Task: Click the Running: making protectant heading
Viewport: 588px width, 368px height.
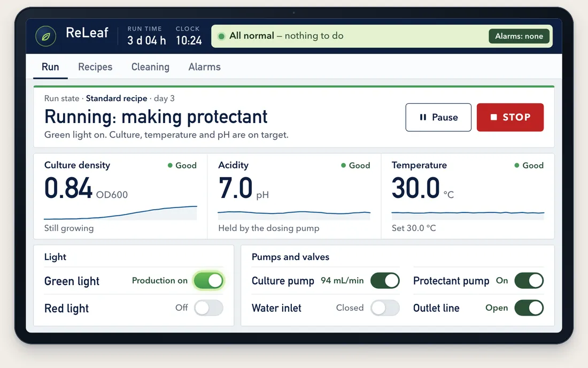Action: (x=156, y=117)
